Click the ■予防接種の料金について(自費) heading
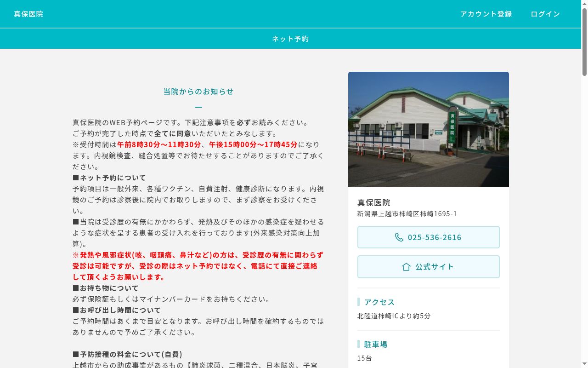 tap(128, 355)
